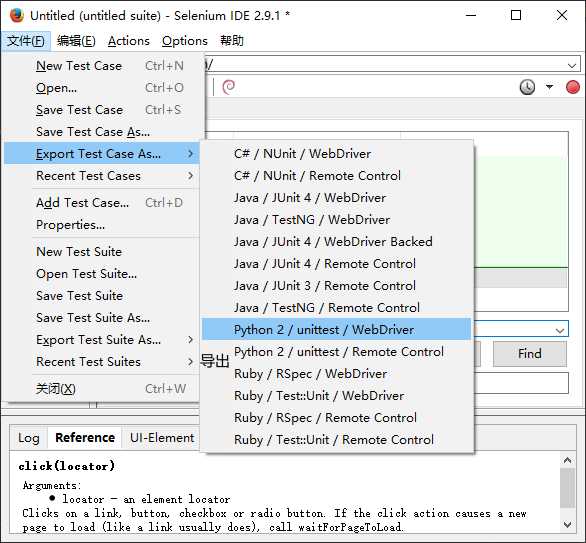Open the target field dropdown arrow
This screenshot has width=586, height=543.
tap(559, 330)
